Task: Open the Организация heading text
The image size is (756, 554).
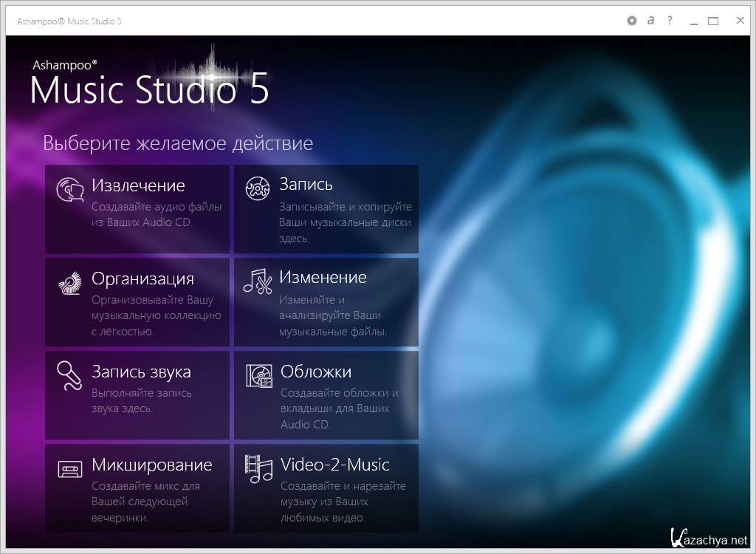Action: [x=142, y=278]
